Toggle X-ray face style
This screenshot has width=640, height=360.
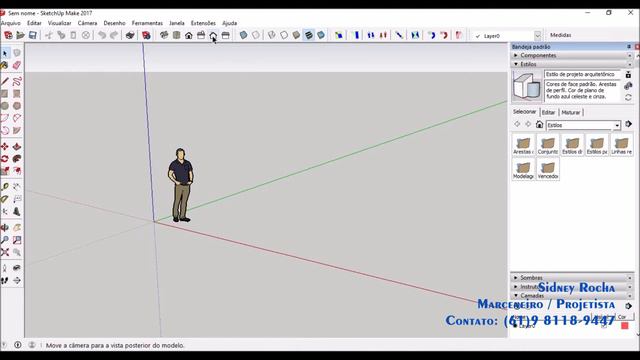[243, 36]
